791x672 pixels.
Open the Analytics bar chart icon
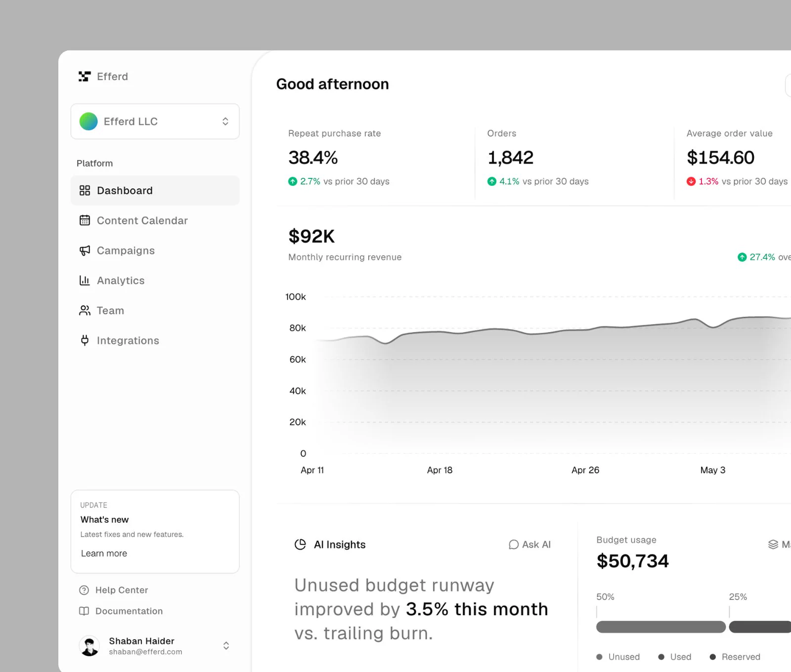(x=85, y=281)
